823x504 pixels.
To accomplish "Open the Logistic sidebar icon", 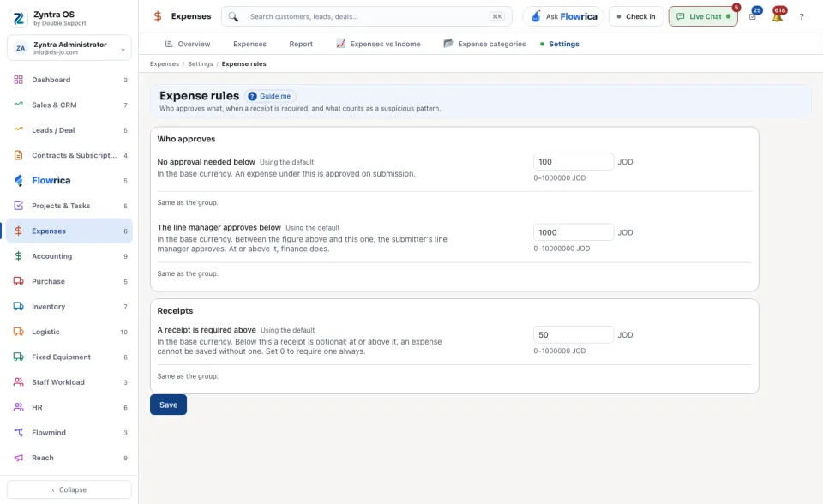I will pos(18,332).
